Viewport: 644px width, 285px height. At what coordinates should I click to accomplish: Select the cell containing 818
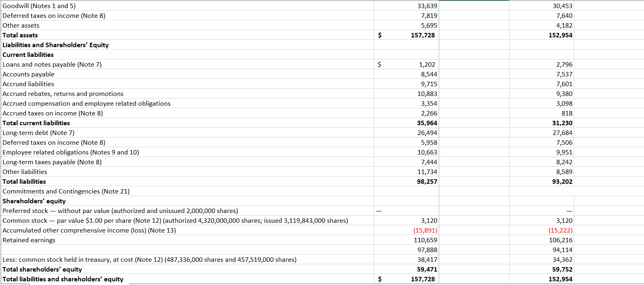tap(542, 113)
